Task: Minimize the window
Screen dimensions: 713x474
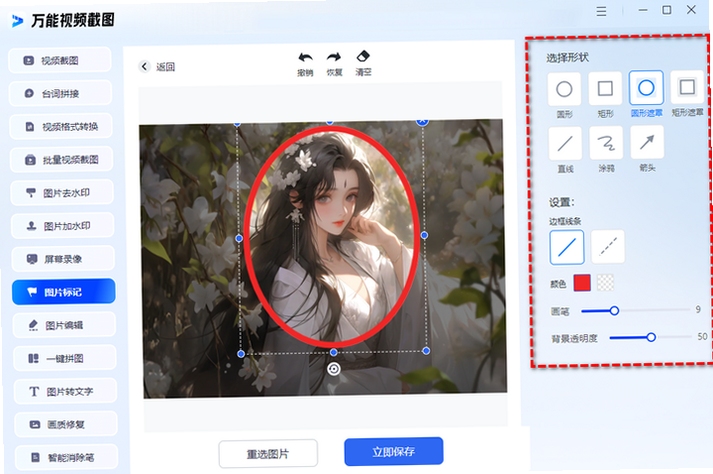Action: 643,10
